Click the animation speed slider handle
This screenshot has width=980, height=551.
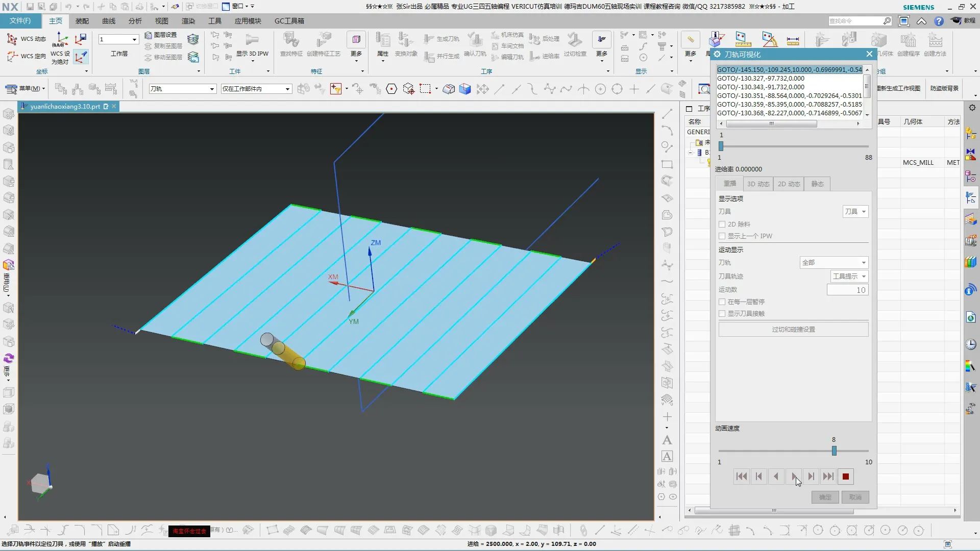point(834,451)
